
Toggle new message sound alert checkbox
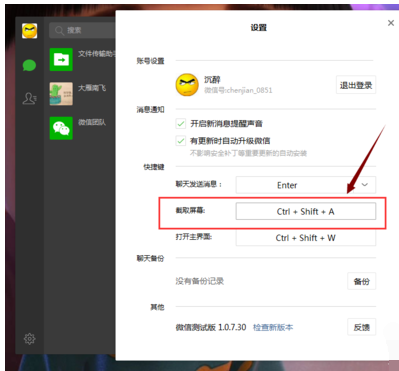[x=181, y=124]
